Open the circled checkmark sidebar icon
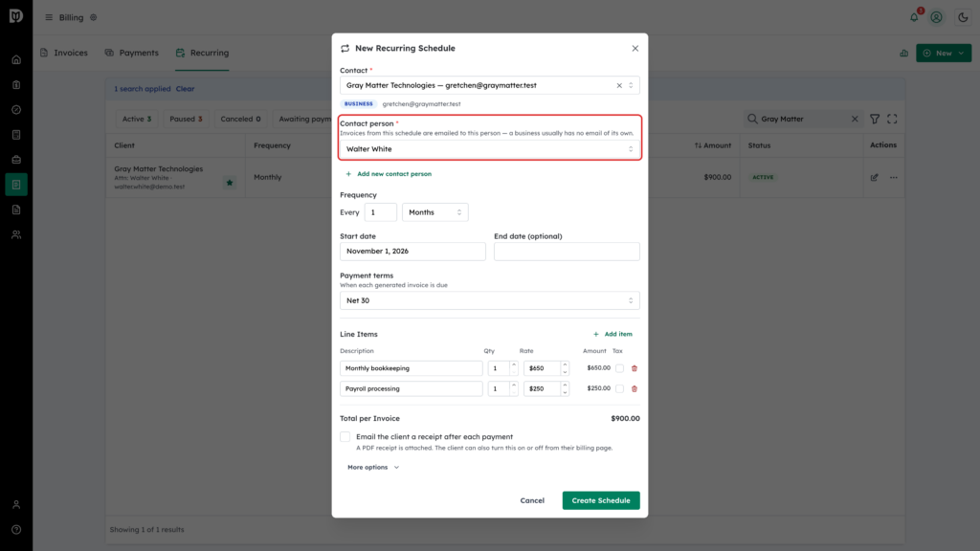The image size is (980, 551). click(16, 110)
